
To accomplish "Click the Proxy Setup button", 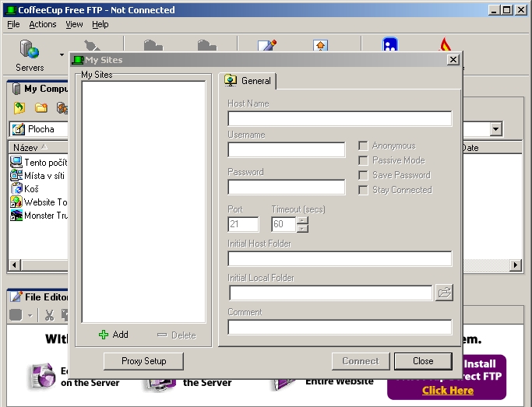I will click(143, 361).
